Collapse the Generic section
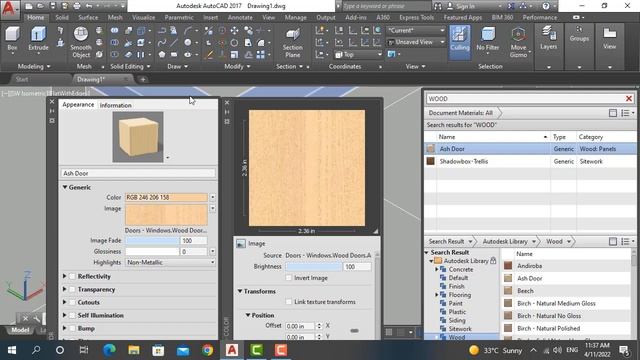The width and height of the screenshot is (640, 360). 64,187
